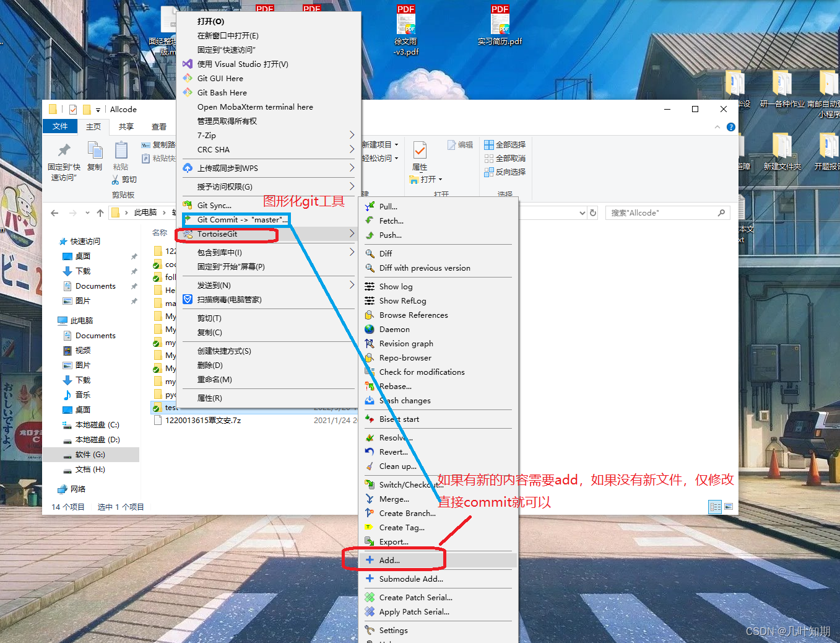Switch to details view button in status bar
The height and width of the screenshot is (643, 840).
tap(716, 507)
